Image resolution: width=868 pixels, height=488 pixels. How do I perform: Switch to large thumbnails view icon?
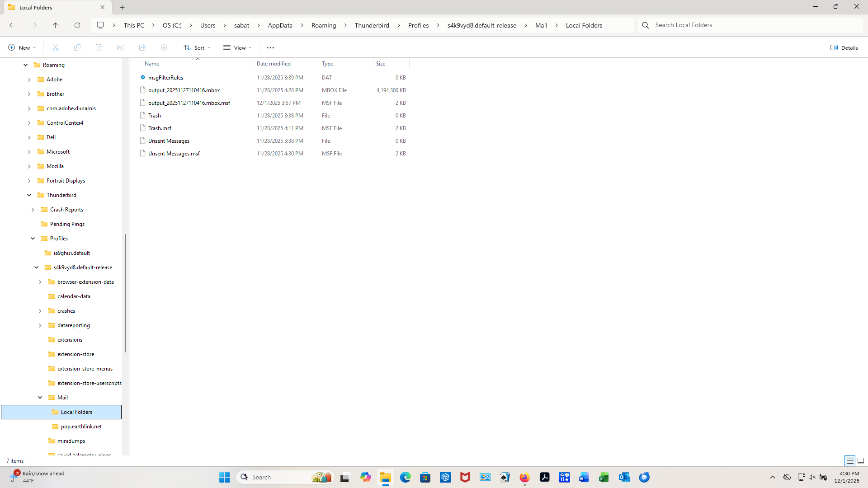pyautogui.click(x=861, y=461)
